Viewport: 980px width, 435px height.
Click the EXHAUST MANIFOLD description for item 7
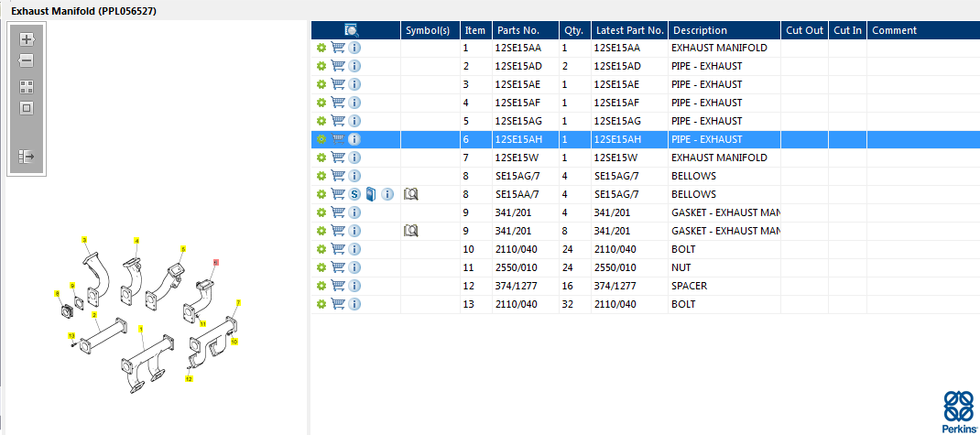pos(724,158)
